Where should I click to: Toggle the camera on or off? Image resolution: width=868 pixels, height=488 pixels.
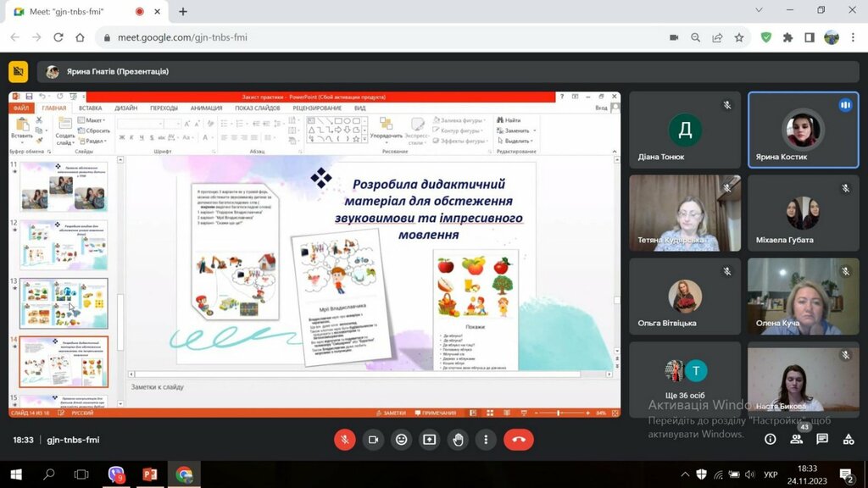[x=372, y=440]
